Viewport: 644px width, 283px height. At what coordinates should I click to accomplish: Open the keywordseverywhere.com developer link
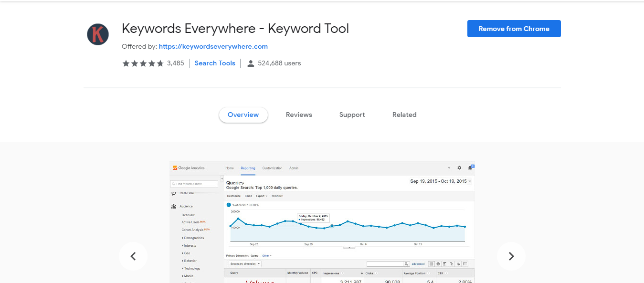click(x=213, y=46)
